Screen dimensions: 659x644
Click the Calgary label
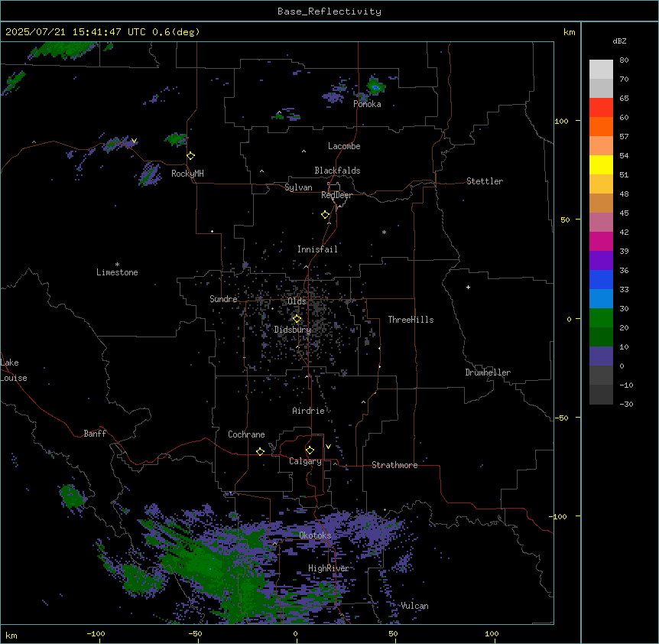tap(305, 461)
